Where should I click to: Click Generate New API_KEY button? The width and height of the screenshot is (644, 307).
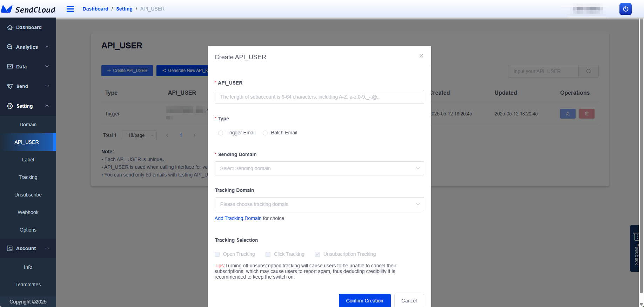point(182,71)
